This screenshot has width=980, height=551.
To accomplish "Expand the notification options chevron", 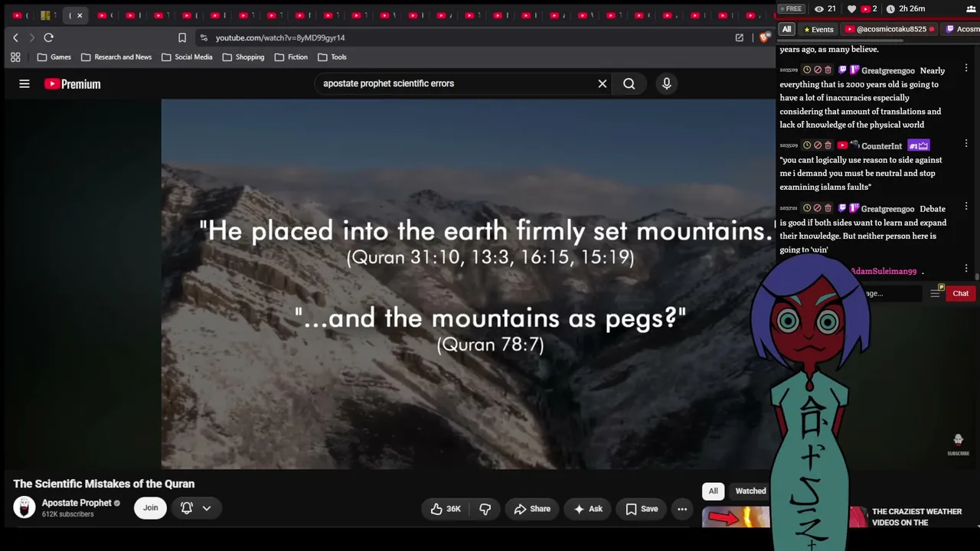I will (207, 508).
